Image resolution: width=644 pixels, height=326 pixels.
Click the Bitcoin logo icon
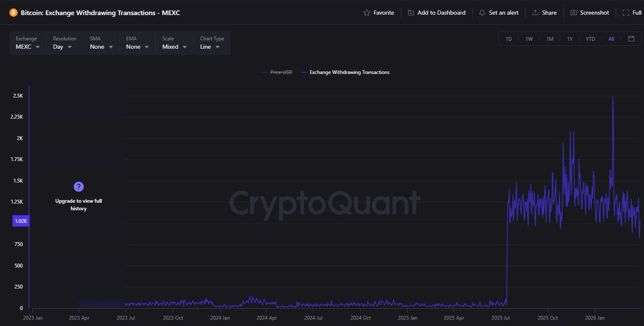[x=13, y=12]
